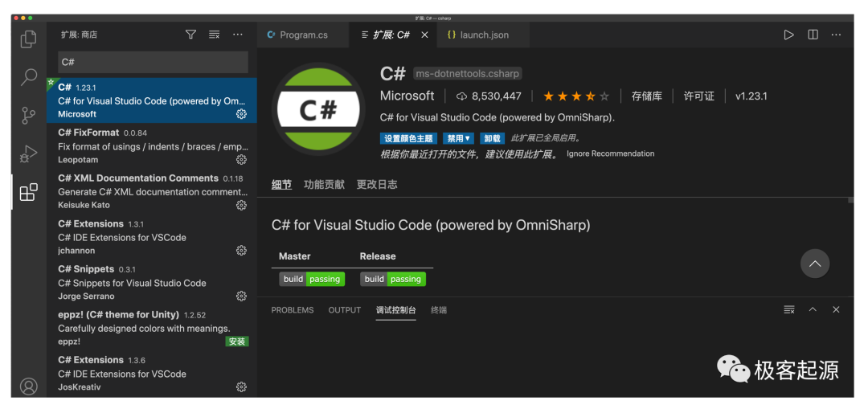Select the C# Snippets extension entry
Screen dimensions: 868x409
click(x=152, y=282)
